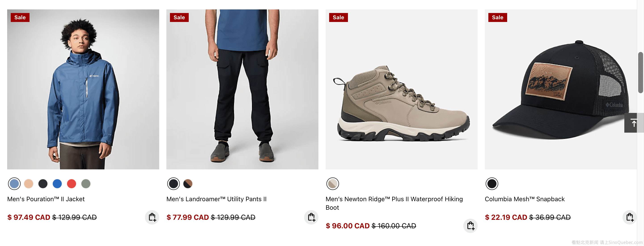Select the black and brown pants swatch
This screenshot has height=246, width=644.
point(188,184)
